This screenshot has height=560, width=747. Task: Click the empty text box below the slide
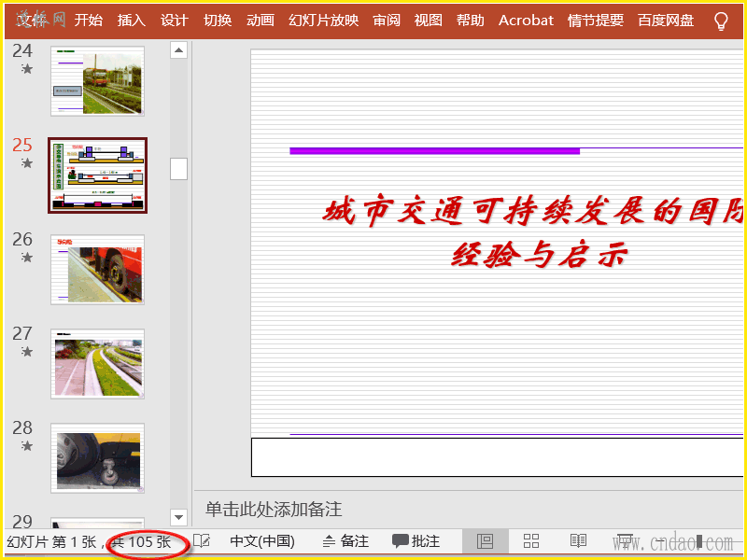pos(498,457)
